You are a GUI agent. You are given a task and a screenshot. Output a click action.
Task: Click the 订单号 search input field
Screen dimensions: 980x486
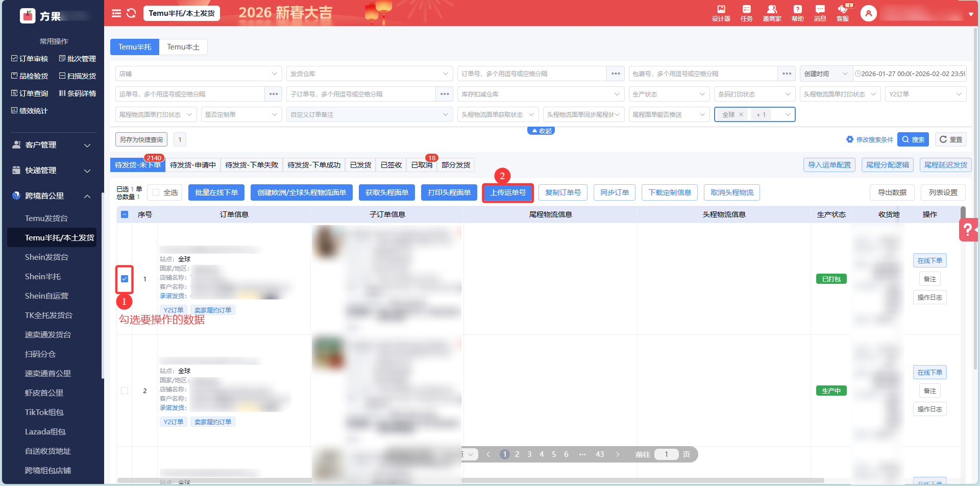pyautogui.click(x=532, y=74)
